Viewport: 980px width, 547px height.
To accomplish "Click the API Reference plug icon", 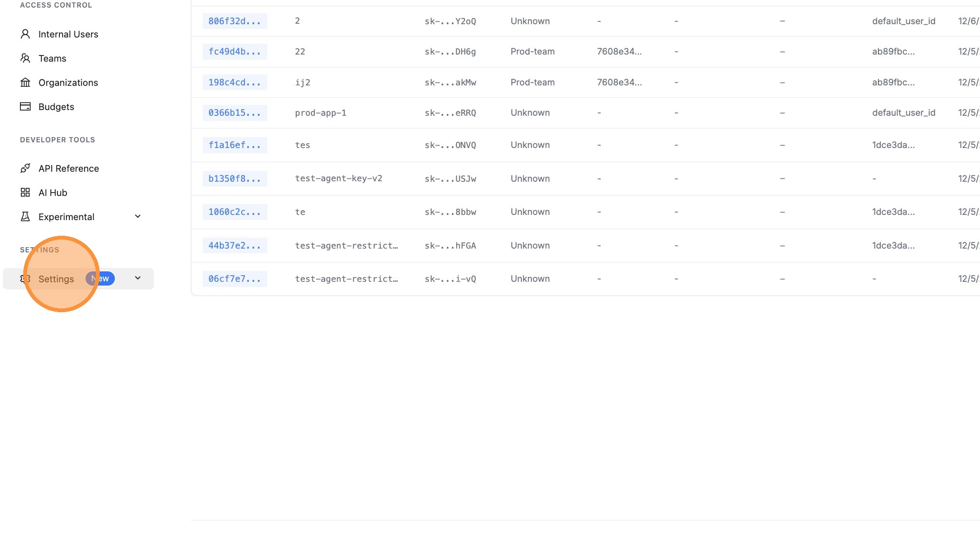I will [x=25, y=168].
